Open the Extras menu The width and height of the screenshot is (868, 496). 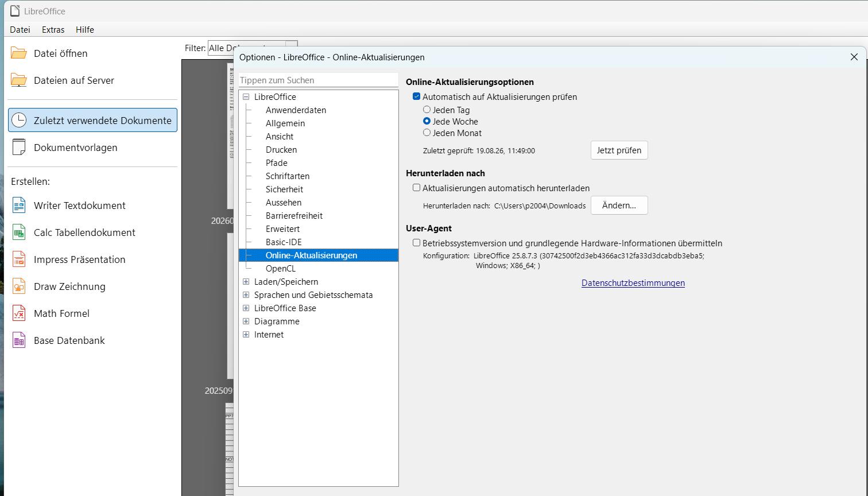coord(53,29)
